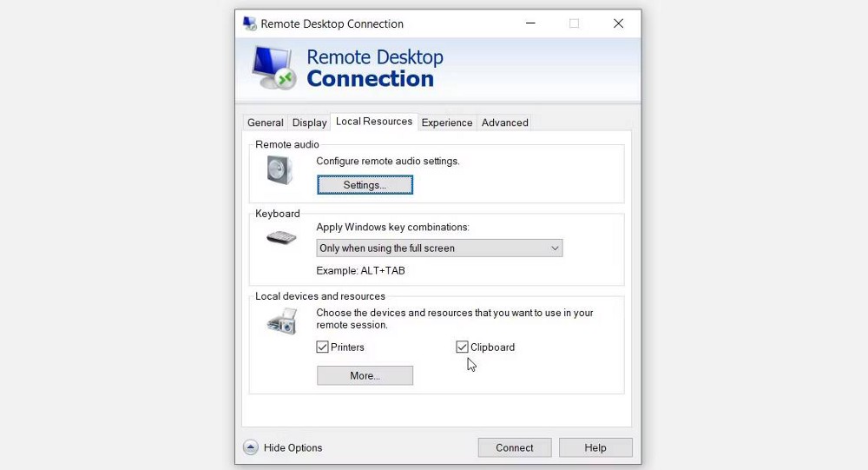Close the Remote Desktop Connection window
Image resolution: width=868 pixels, height=470 pixels.
tap(618, 23)
